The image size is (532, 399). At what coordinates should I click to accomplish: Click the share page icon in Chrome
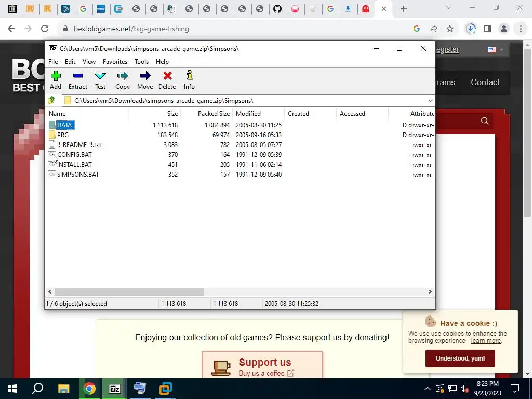433,29
